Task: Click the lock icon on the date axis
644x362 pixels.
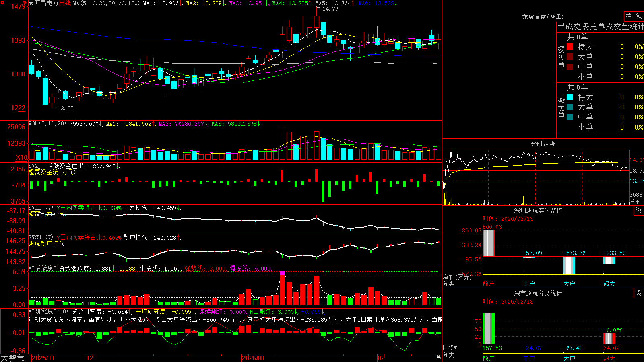Action: (x=438, y=357)
